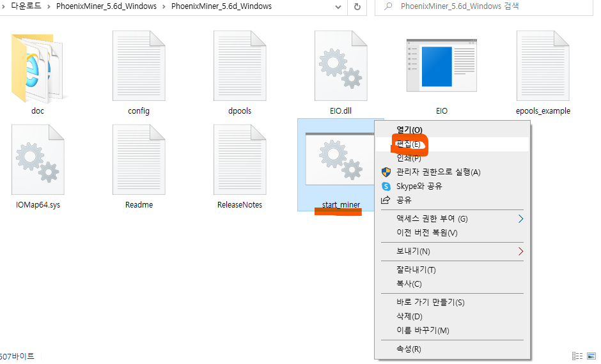Open 액세스 권한 부여(G) submenu

coord(452,219)
